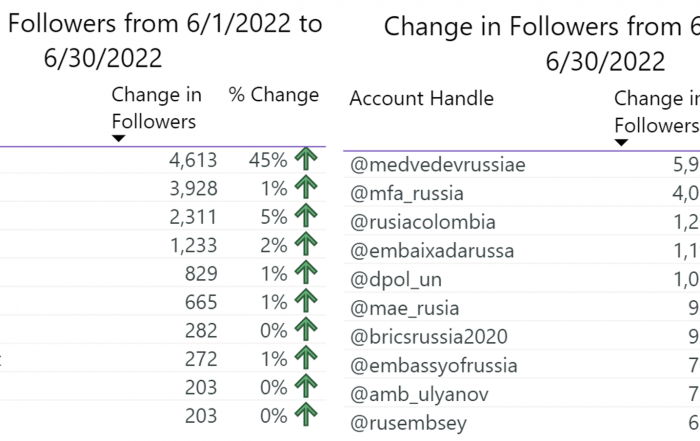The height and width of the screenshot is (441, 700).
Task: Sort by Account Handle column header
Action: click(421, 98)
